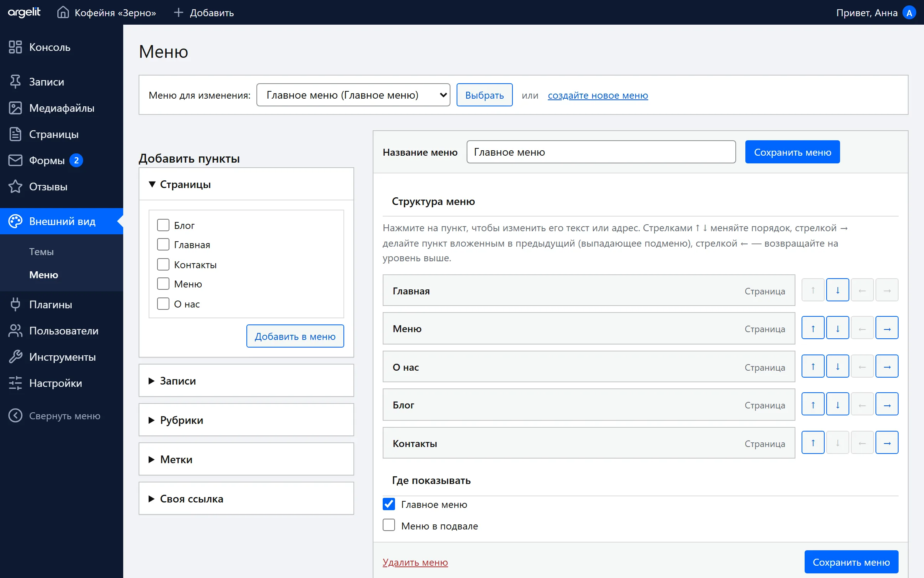The height and width of the screenshot is (578, 924).
Task: Open Медиафайлы via its image icon
Action: pos(15,108)
